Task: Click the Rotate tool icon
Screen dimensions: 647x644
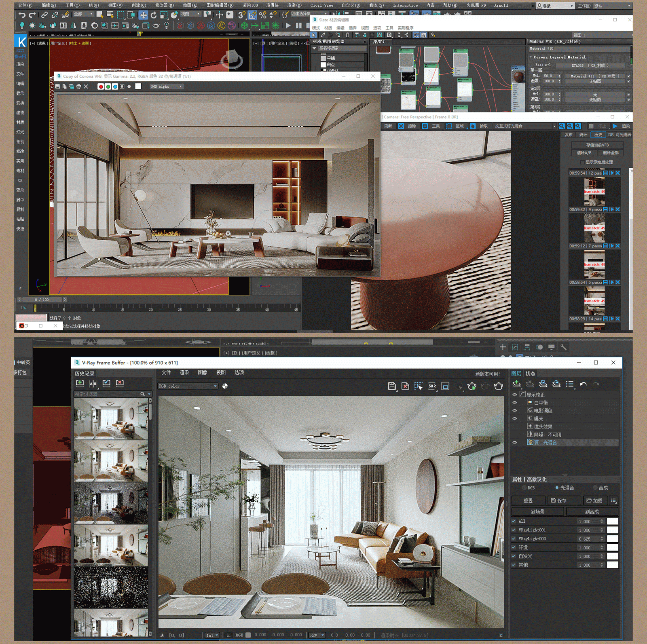Action: [154, 15]
